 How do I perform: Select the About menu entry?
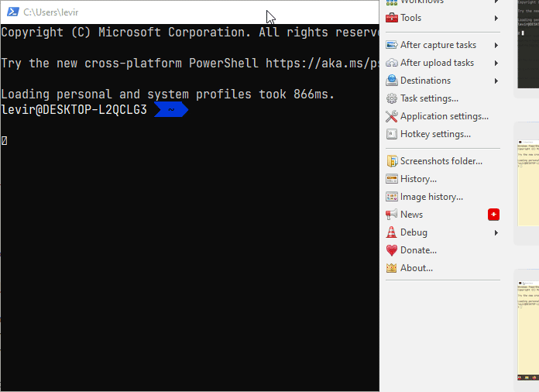(x=443, y=268)
